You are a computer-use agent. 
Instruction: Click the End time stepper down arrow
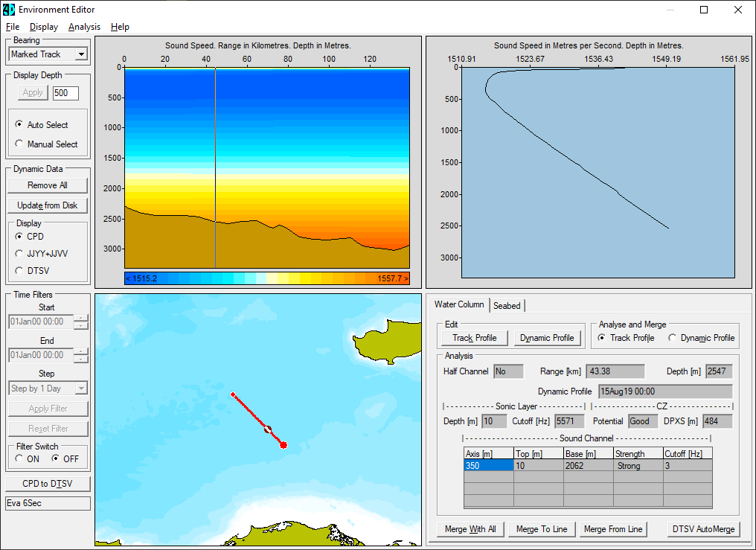point(81,359)
